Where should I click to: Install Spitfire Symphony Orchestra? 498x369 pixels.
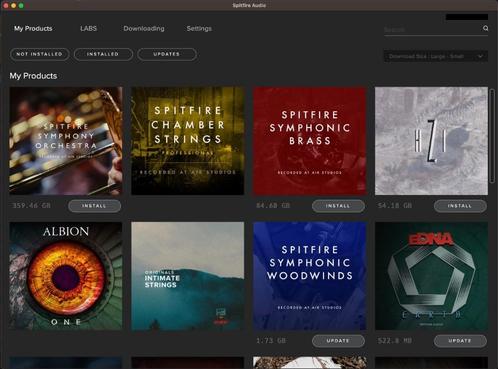pos(94,206)
